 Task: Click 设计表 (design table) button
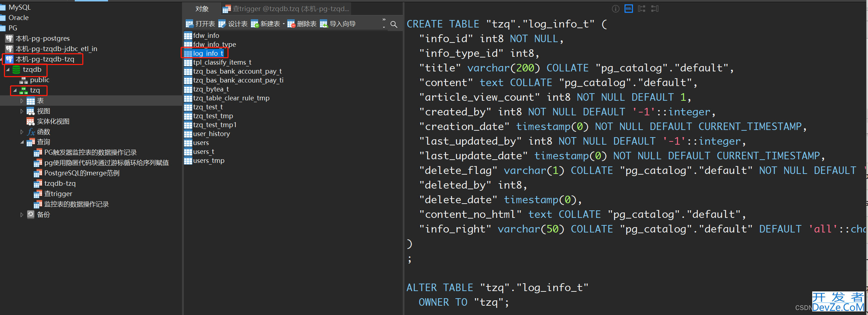pyautogui.click(x=233, y=24)
